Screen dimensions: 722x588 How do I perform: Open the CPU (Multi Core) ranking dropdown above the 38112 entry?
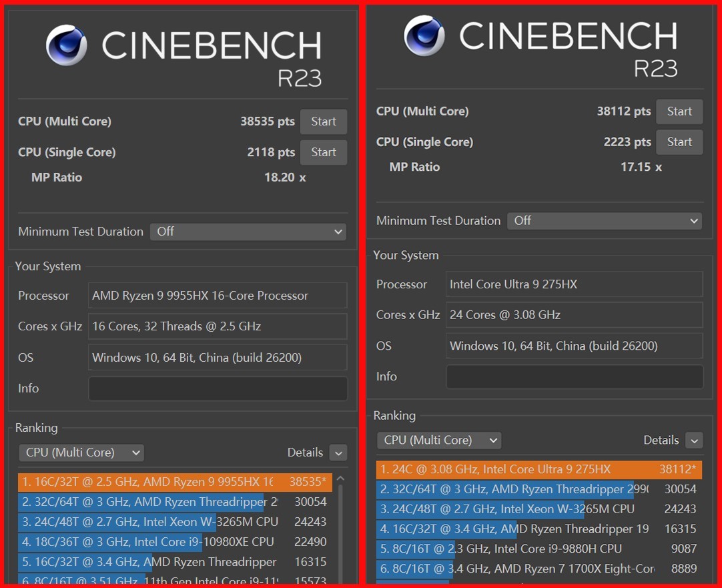(439, 440)
